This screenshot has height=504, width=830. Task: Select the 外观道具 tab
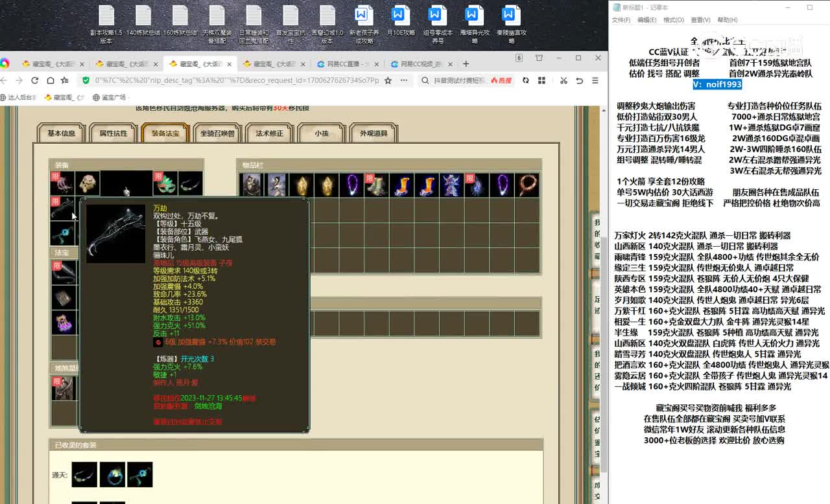click(373, 133)
